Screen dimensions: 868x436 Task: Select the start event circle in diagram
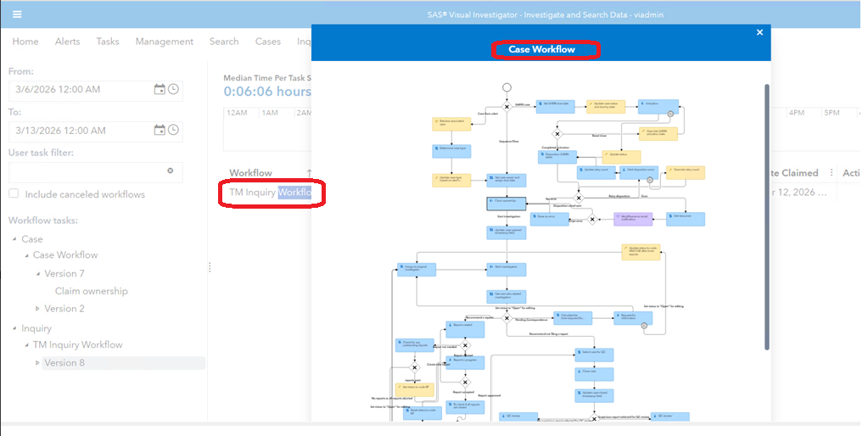pyautogui.click(x=506, y=87)
